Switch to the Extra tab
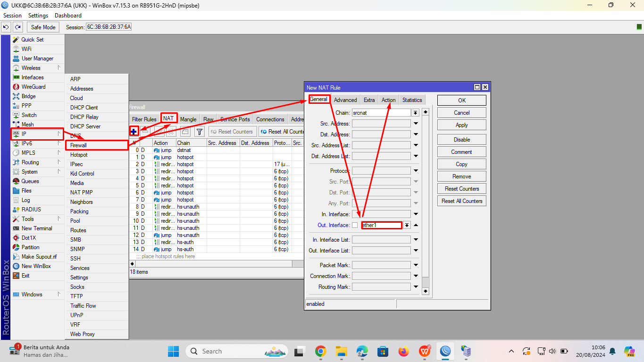644x362 pixels. pos(369,100)
